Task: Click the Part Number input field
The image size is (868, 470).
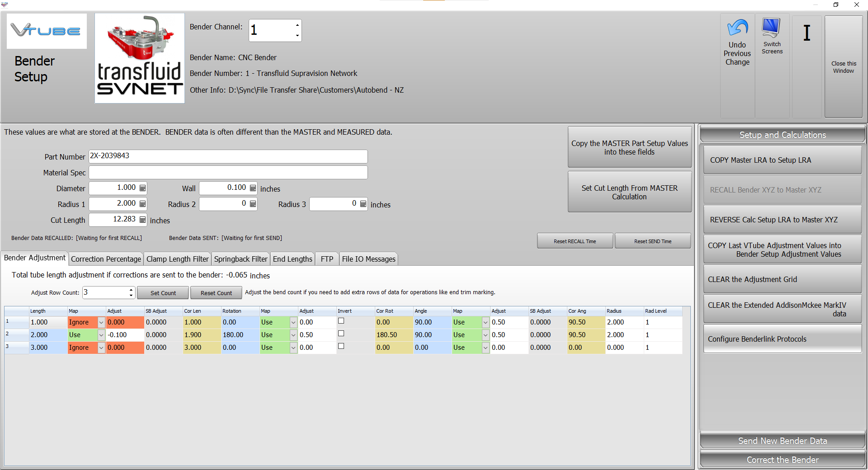Action: tap(228, 156)
